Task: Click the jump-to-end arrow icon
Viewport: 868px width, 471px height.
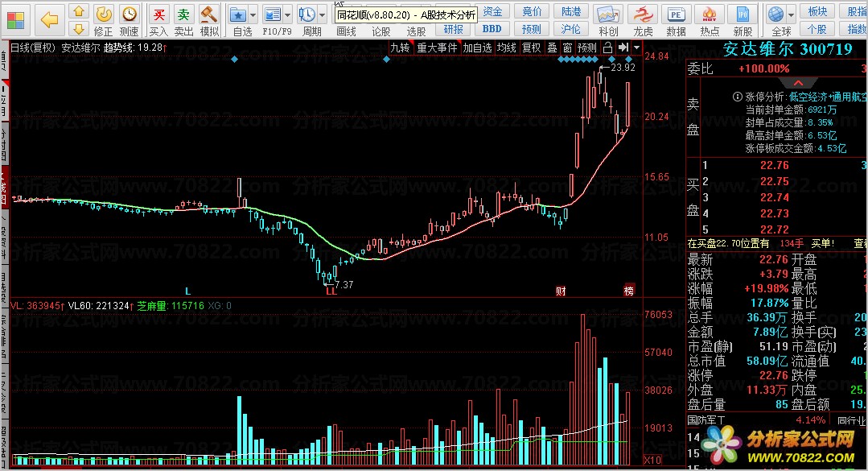Action: click(x=623, y=48)
